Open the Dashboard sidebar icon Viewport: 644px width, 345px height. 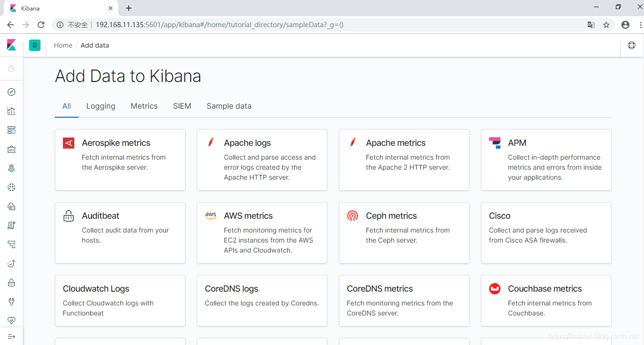click(11, 130)
